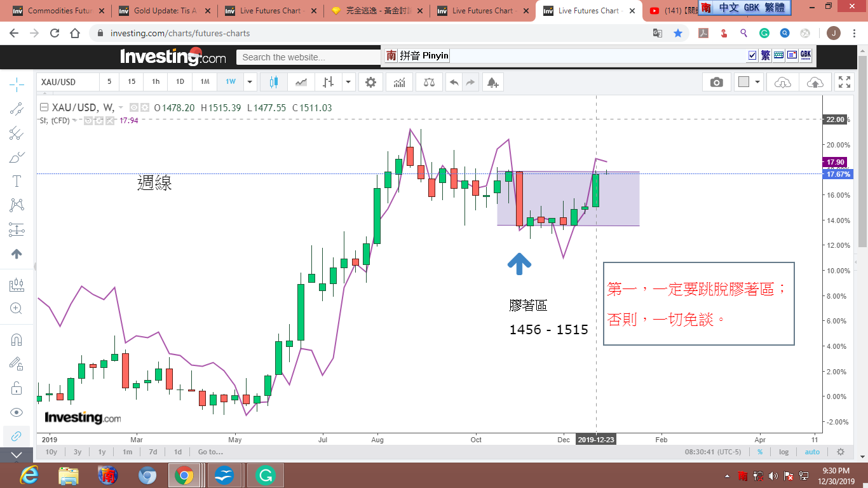Viewport: 868px width, 488px height.
Task: Switch to 1D interval
Action: pyautogui.click(x=180, y=82)
